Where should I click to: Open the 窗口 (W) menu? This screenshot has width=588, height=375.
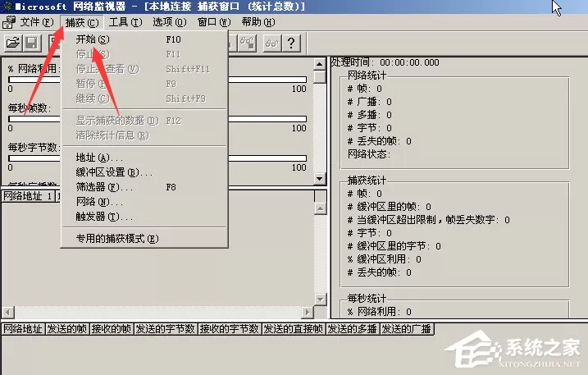click(214, 22)
